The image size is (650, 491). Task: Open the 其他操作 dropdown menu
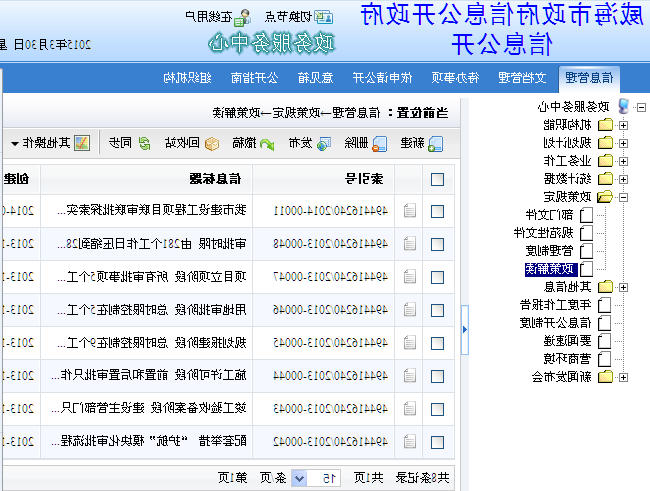point(50,143)
